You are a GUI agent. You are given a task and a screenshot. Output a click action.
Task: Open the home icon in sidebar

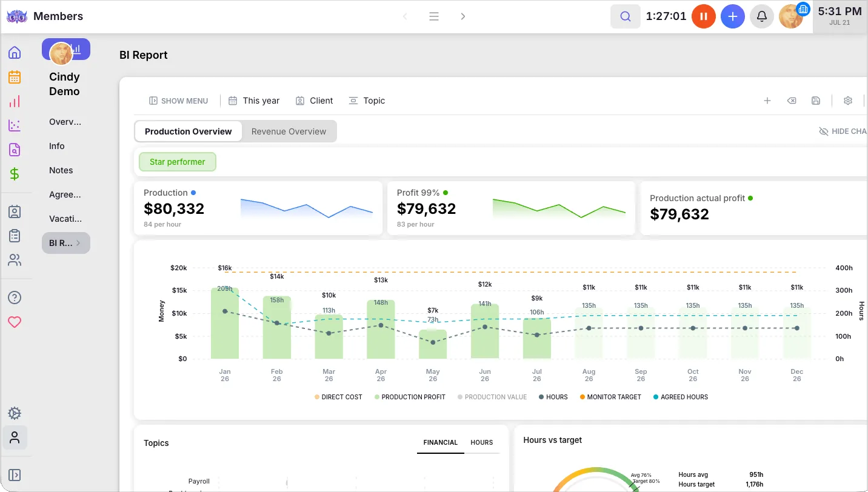(x=15, y=53)
